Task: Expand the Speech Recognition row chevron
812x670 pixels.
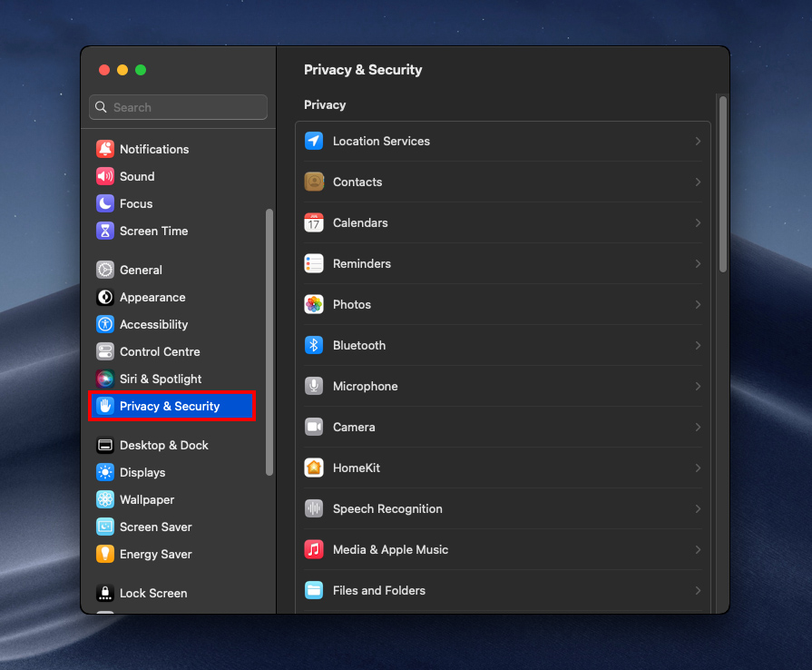Action: [x=698, y=508]
